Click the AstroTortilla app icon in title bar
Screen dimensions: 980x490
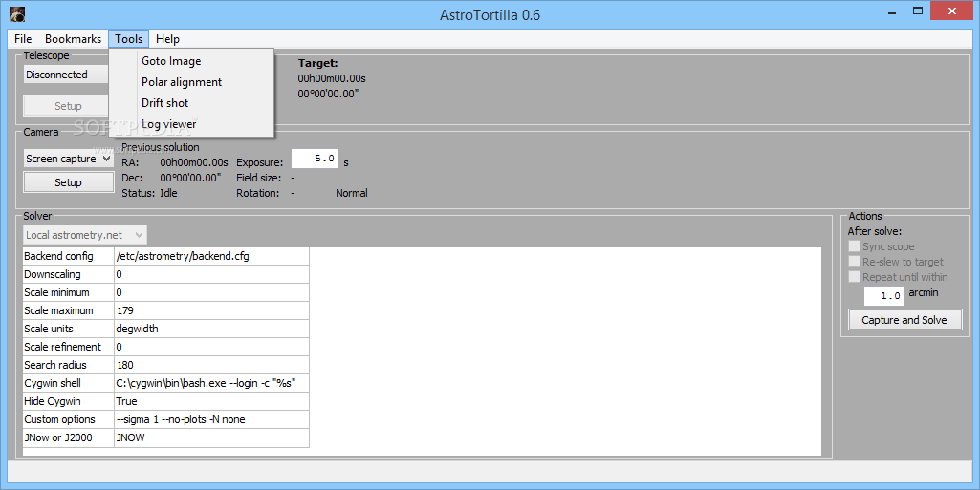[17, 13]
